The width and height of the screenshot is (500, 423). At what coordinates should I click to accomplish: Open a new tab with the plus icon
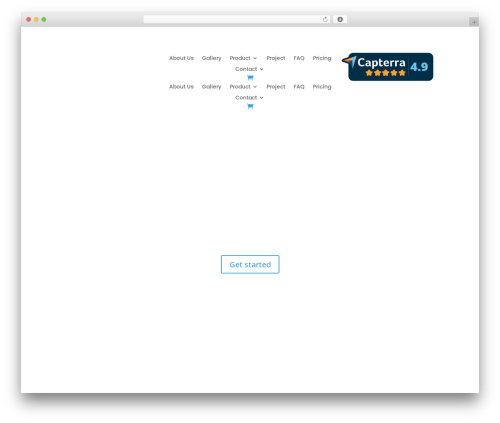[474, 22]
